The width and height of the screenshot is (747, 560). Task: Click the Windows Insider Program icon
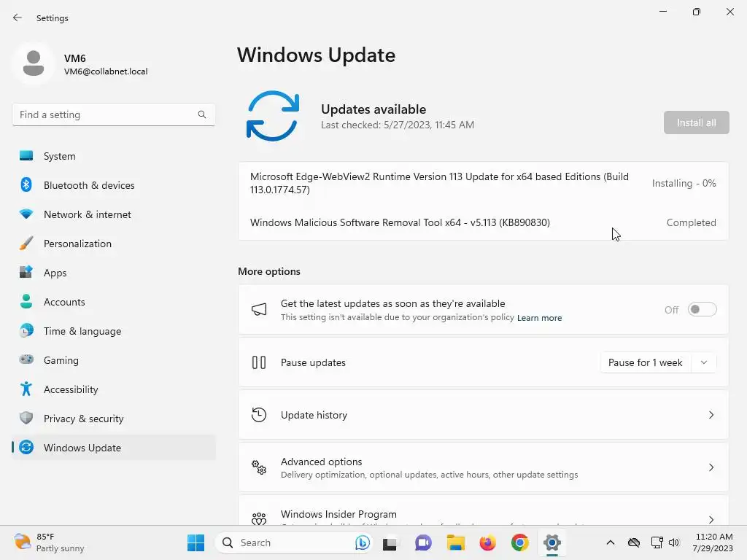tap(259, 518)
